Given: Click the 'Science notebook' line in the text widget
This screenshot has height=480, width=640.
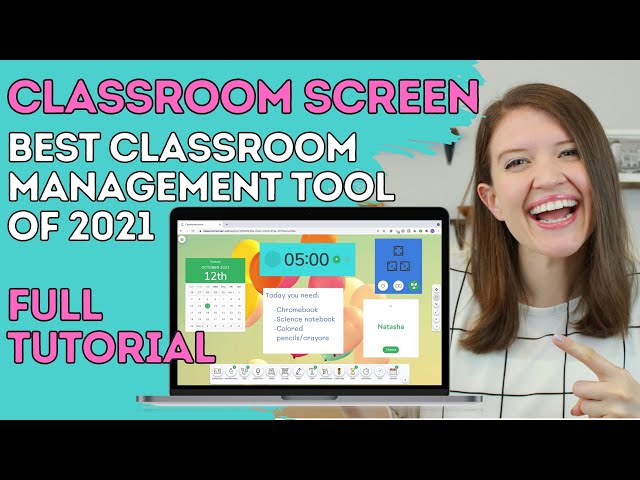Looking at the screenshot, I should 305,319.
